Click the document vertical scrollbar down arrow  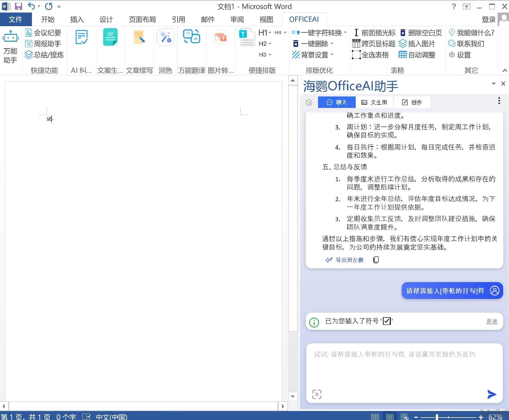click(x=293, y=396)
